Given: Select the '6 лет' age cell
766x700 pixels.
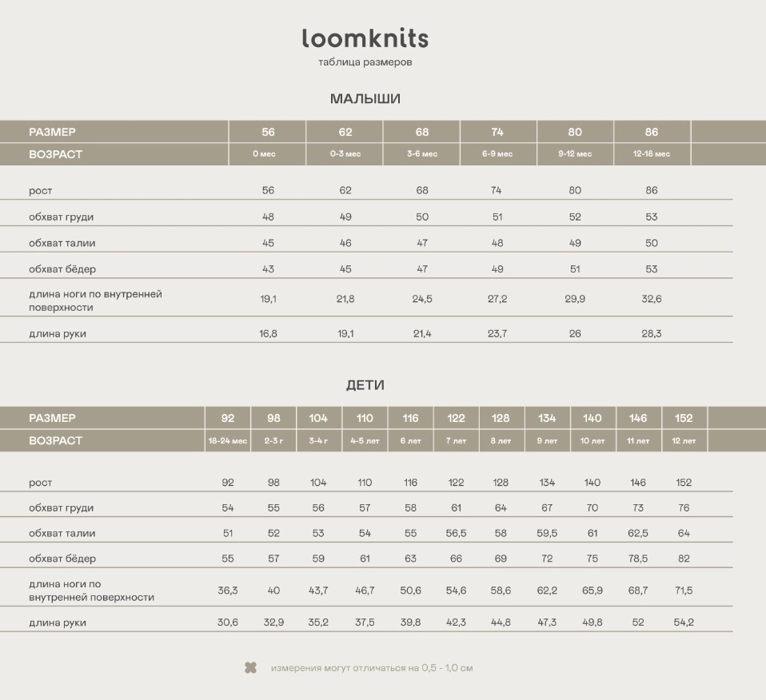Looking at the screenshot, I should click(410, 441).
